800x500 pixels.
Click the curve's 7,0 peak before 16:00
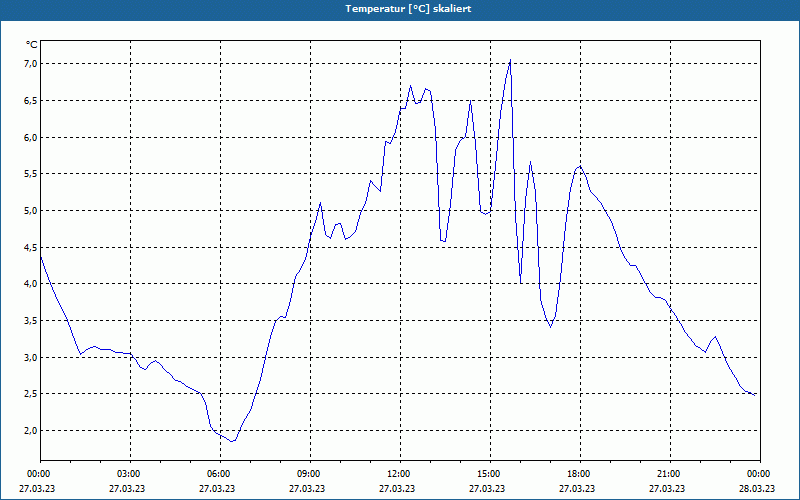(x=510, y=60)
